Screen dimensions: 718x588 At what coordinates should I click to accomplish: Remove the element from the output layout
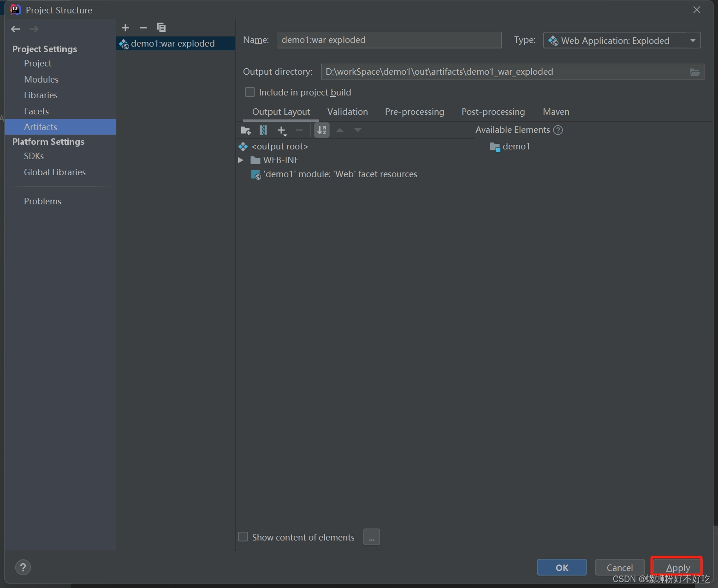[299, 131]
